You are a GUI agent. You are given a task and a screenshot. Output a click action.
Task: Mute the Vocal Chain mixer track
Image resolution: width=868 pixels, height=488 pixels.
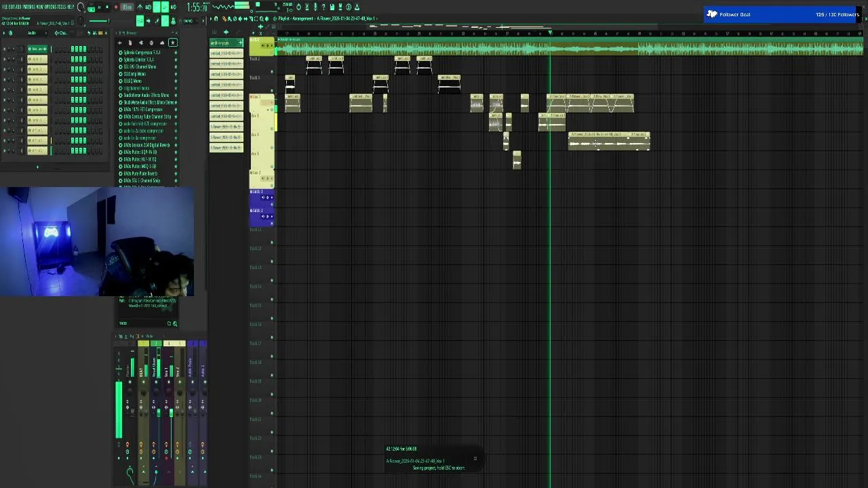point(156,382)
